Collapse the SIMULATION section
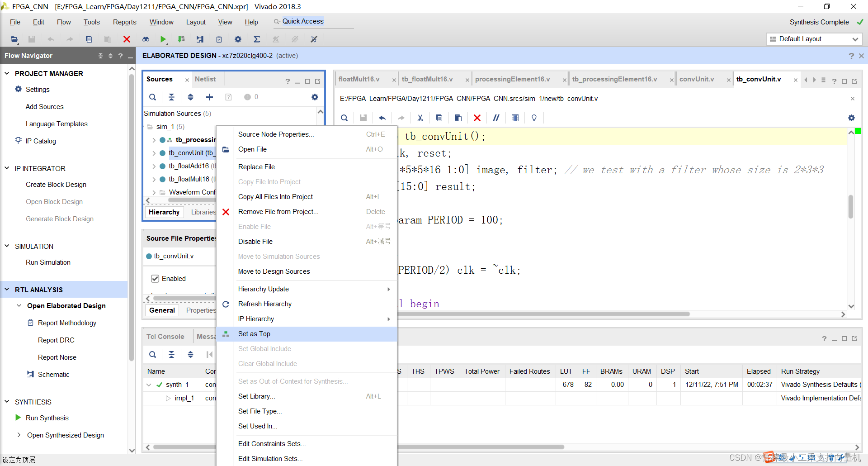Screen dimensions: 868x466 [x=7, y=246]
